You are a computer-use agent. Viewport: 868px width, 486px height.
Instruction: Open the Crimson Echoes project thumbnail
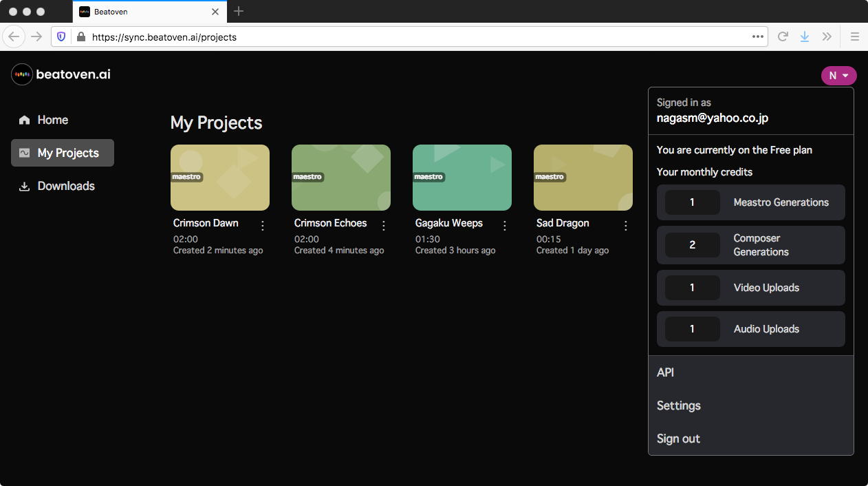click(341, 178)
